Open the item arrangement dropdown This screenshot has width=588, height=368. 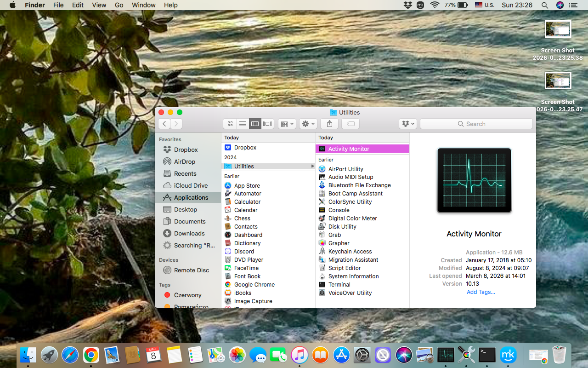coord(287,123)
